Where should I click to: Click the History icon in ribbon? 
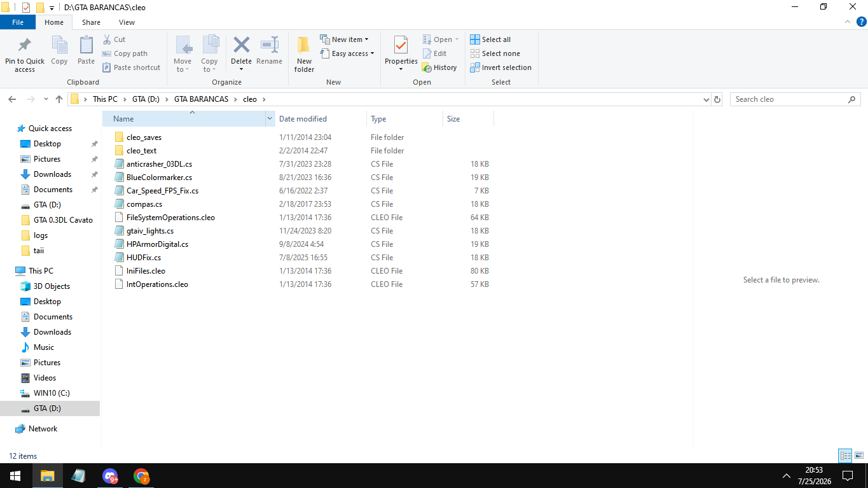pos(427,67)
